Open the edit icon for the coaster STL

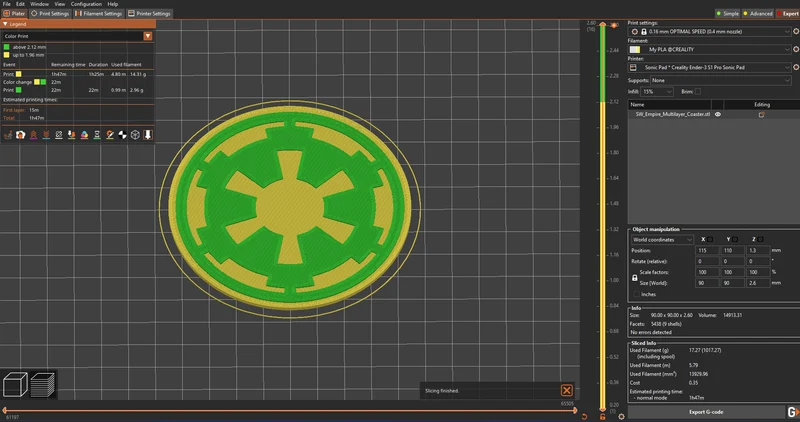point(761,115)
